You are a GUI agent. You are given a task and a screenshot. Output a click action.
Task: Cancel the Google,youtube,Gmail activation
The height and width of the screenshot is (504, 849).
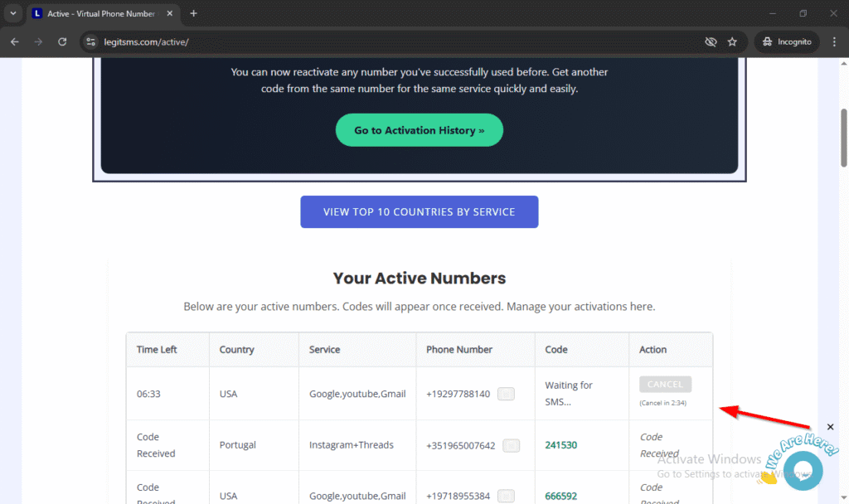click(x=665, y=385)
